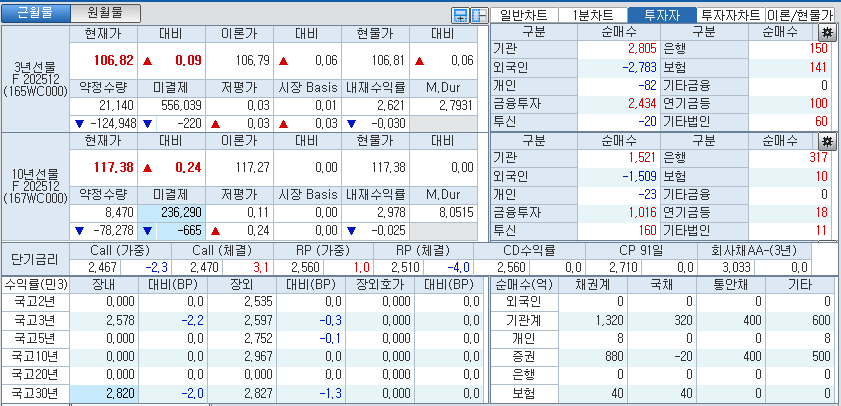Click 국고10년 장외 yield 2.967

coord(258,357)
